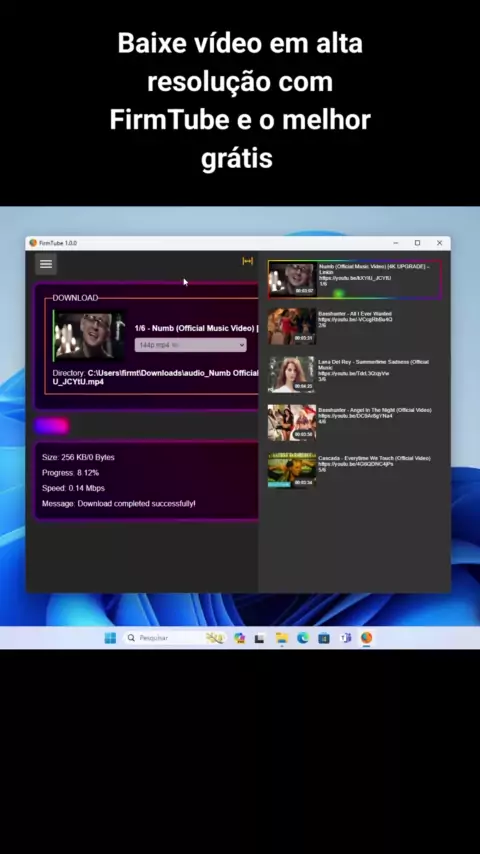Click the 'Speed: 0.14 Mbps' line
The width and height of the screenshot is (480, 854).
coord(74,488)
